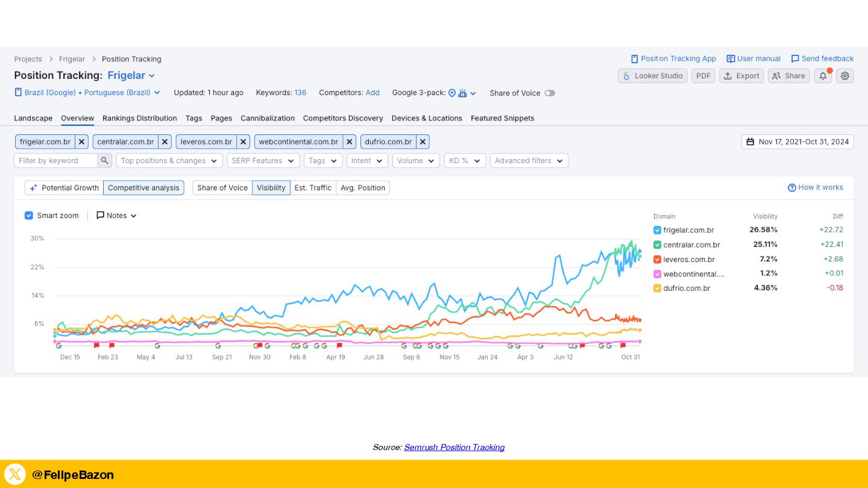Click the Google 3-pack location pin icon
868x488 pixels.
coord(452,93)
